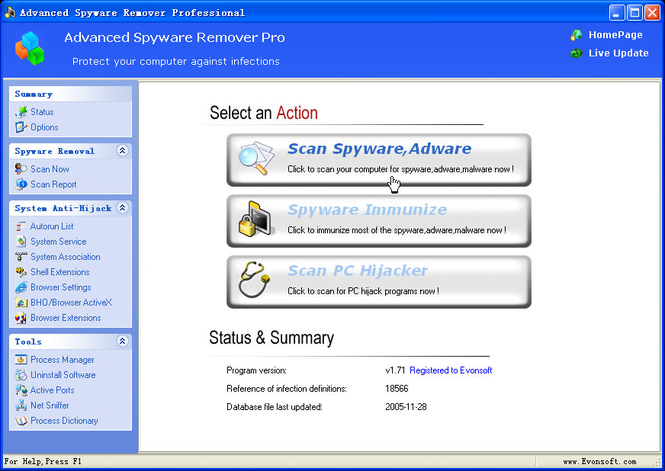665x471 pixels.
Task: Open Autorun List
Action: (52, 226)
